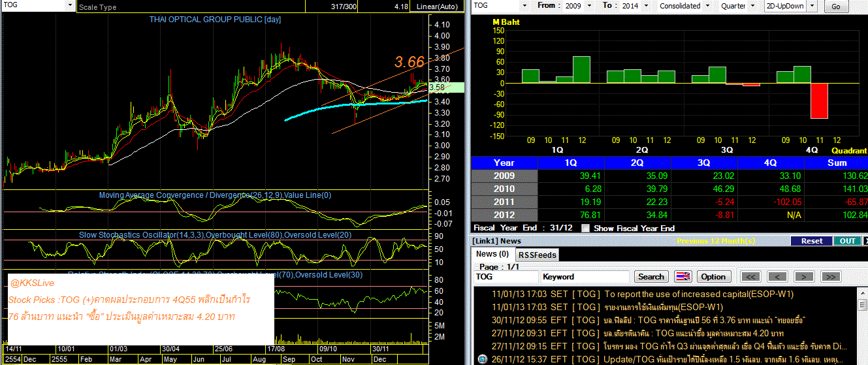The width and height of the screenshot is (868, 365).
Task: Click the red 4Q 2011 loss bar
Action: click(x=819, y=101)
